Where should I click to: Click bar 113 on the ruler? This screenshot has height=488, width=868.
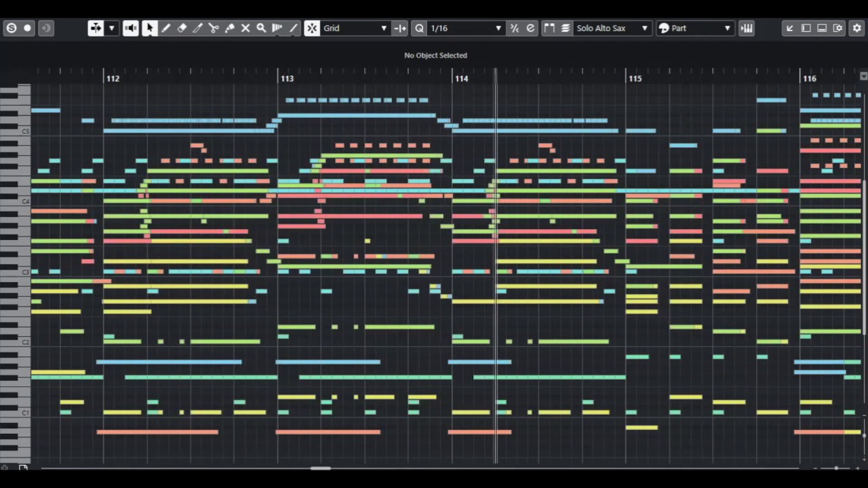287,79
